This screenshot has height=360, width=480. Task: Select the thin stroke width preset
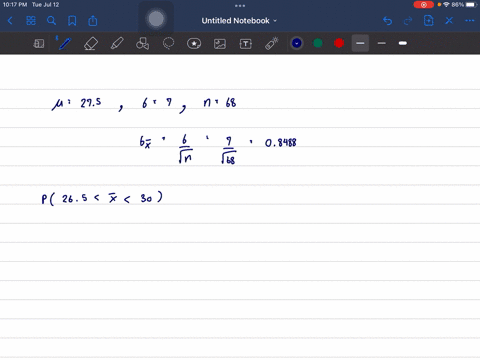[360, 43]
